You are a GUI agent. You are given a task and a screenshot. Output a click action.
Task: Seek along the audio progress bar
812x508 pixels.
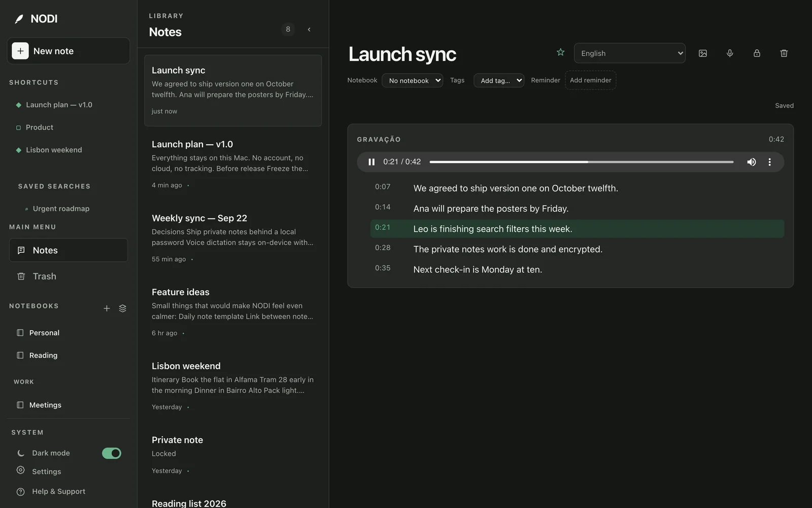coord(582,162)
